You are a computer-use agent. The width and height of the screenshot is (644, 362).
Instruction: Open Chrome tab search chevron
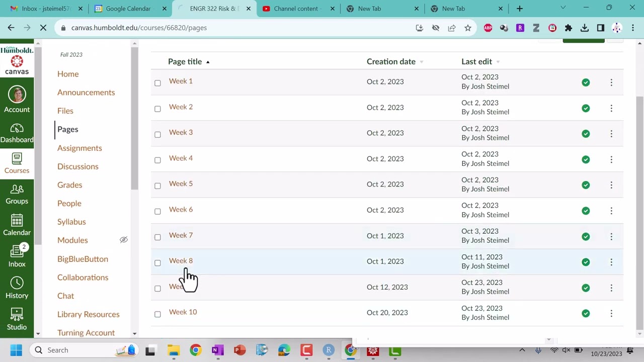click(x=563, y=8)
